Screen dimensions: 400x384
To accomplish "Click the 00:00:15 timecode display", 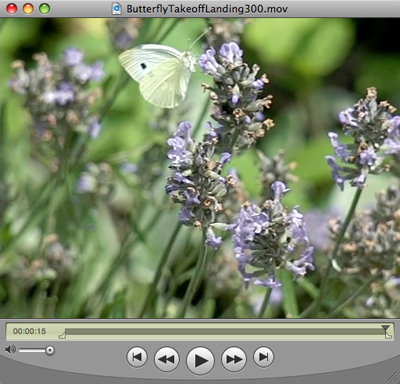I will 29,331.
